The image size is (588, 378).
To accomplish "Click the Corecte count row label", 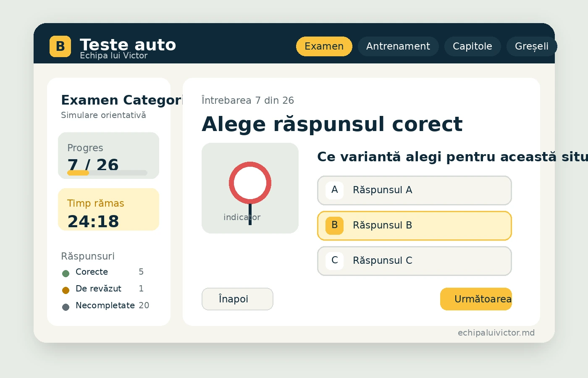I will [92, 272].
